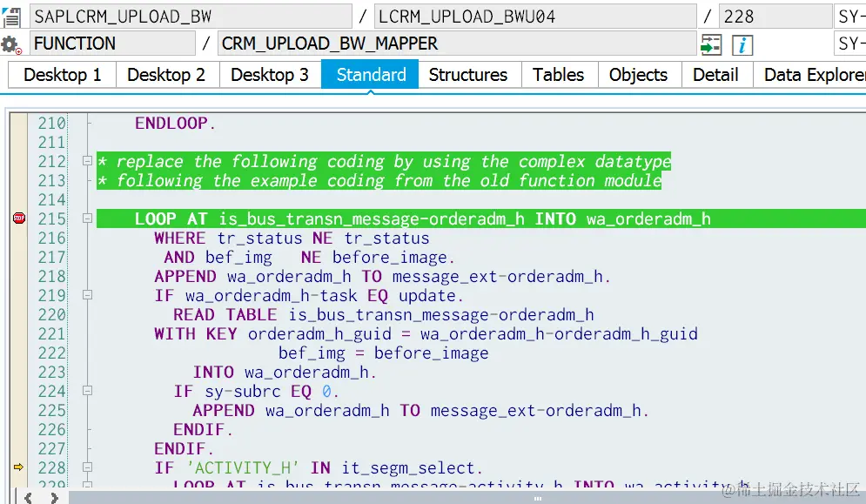This screenshot has width=866, height=504.
Task: Click line number 214 in the gutter
Action: point(51,199)
